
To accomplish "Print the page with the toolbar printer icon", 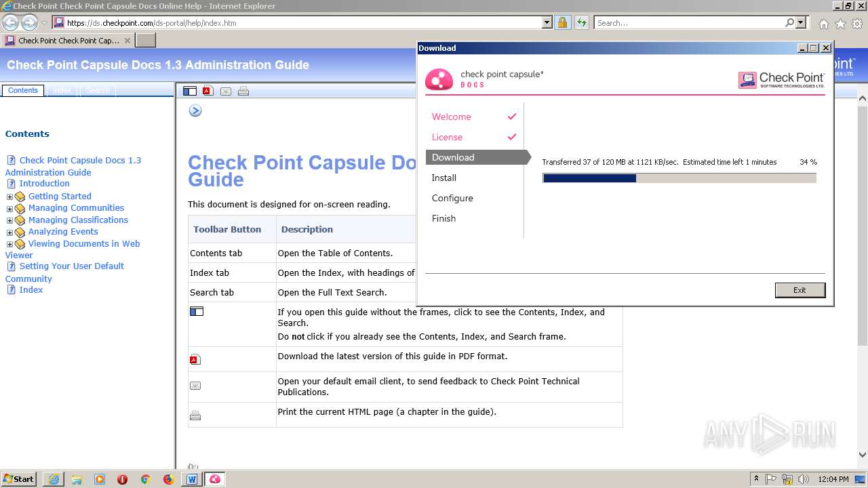I will point(243,91).
